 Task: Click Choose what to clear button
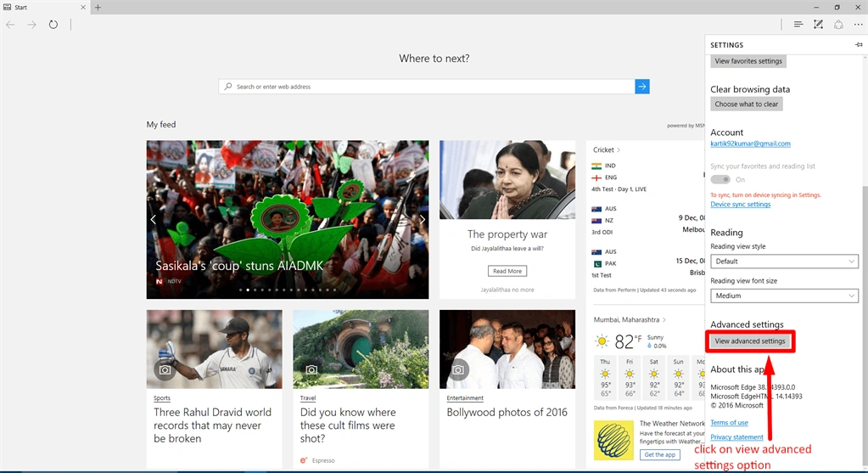point(746,104)
